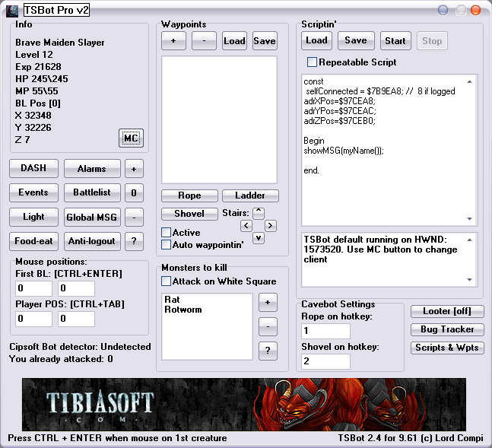Enable Auto waypointin' checkbox
The height and width of the screenshot is (448, 492).
tap(167, 245)
